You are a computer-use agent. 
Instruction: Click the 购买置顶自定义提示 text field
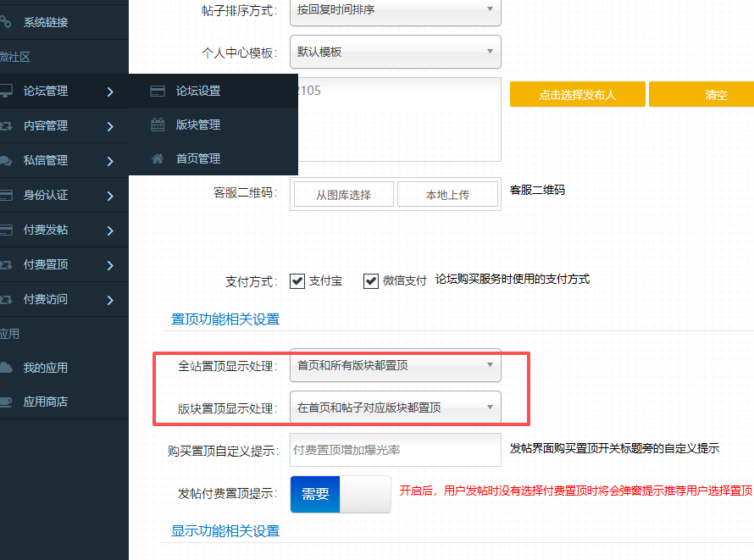click(395, 450)
